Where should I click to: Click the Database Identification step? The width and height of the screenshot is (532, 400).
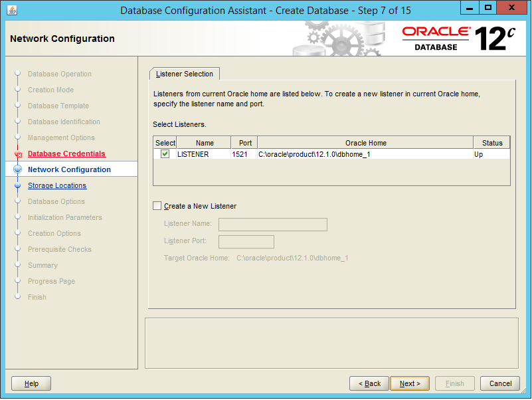[x=64, y=122]
